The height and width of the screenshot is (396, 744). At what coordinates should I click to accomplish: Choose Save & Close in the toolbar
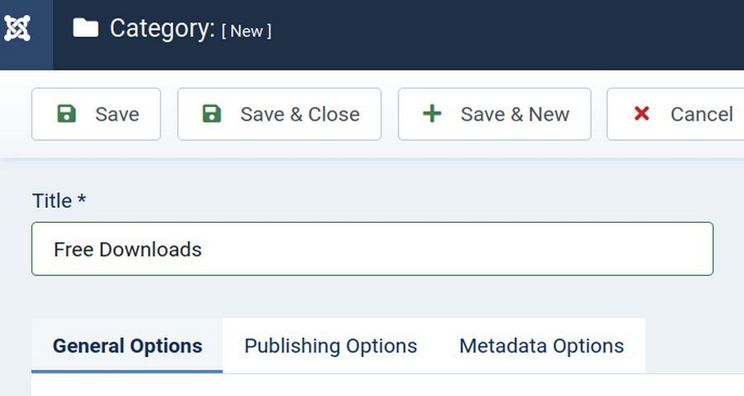279,114
